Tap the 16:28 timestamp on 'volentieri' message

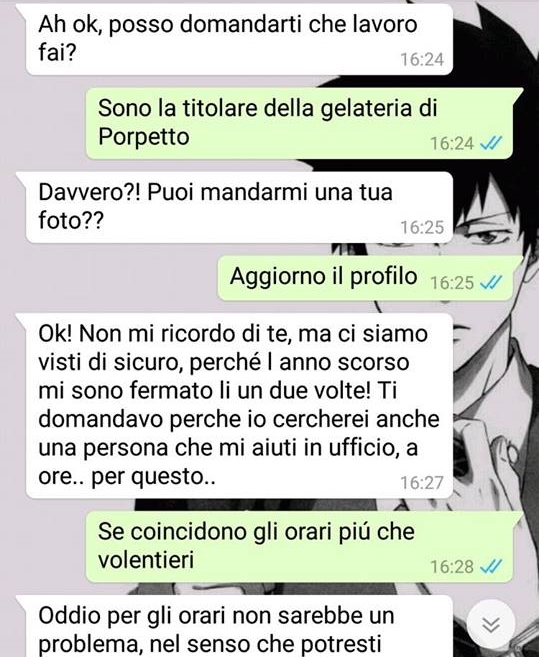[452, 567]
